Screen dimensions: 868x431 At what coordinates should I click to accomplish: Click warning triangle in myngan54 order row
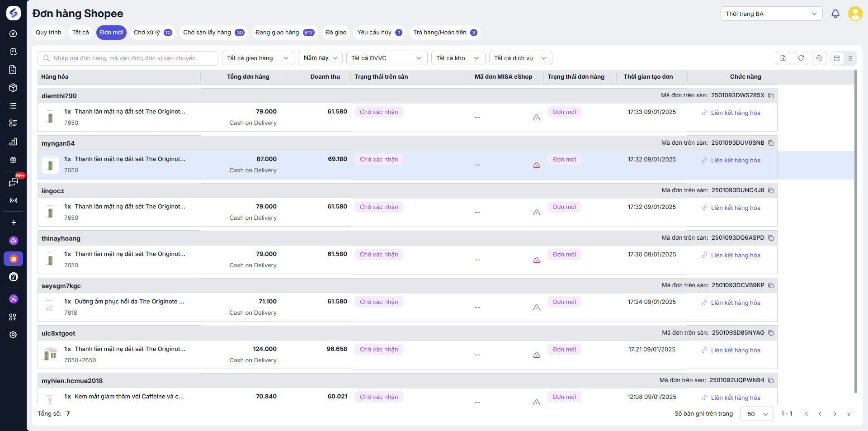(537, 165)
